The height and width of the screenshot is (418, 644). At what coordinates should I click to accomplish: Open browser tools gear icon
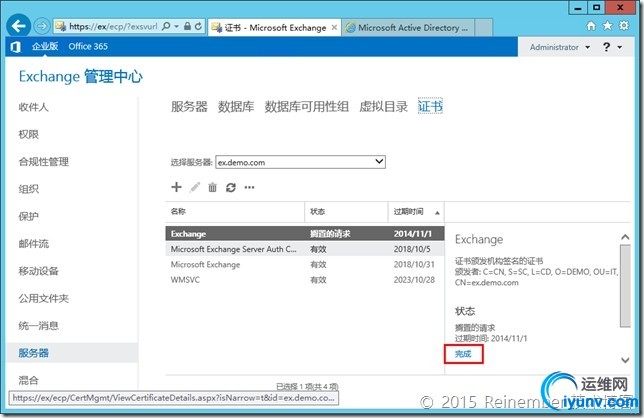click(624, 25)
